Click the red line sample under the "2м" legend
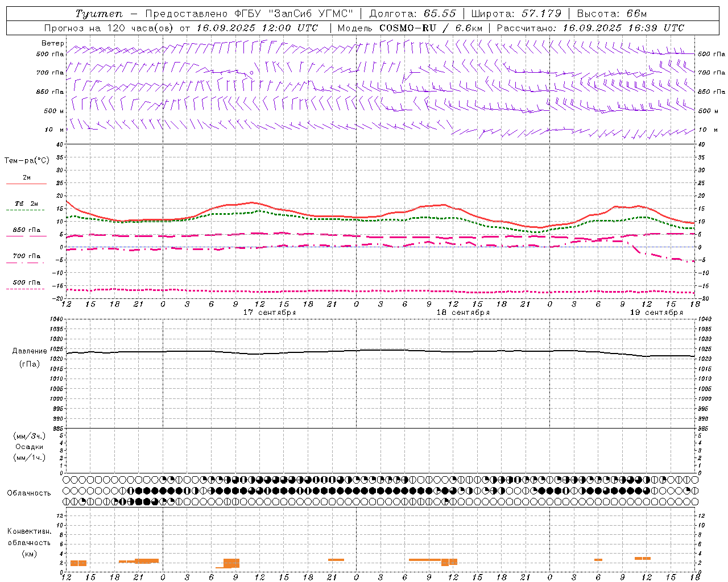728x582 pixels. click(26, 184)
